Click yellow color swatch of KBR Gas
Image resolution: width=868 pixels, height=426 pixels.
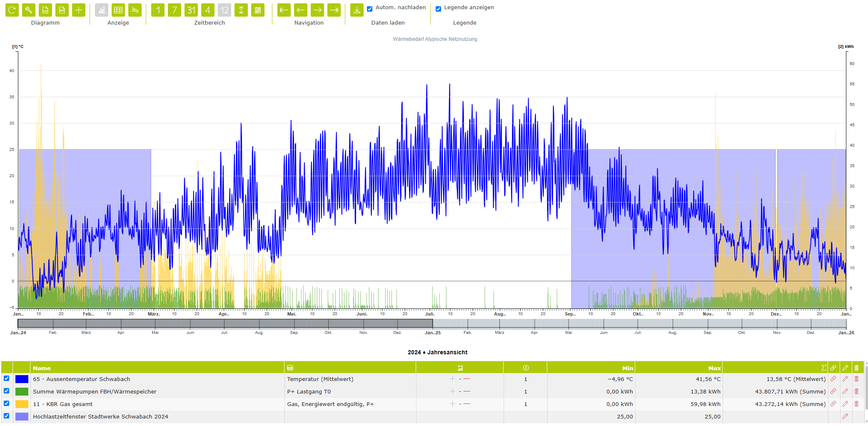click(x=22, y=404)
